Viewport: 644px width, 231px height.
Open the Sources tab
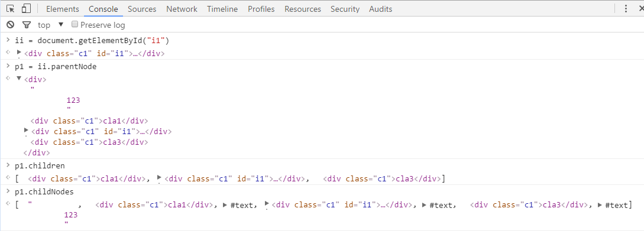click(142, 9)
